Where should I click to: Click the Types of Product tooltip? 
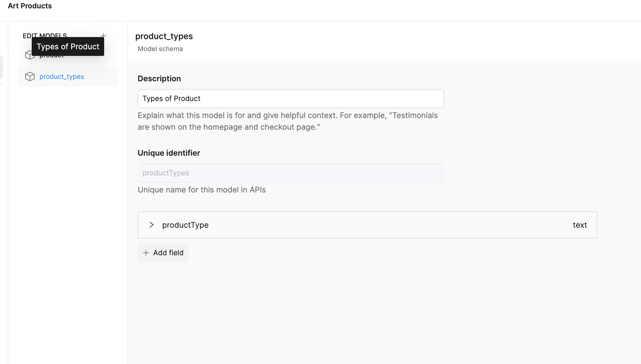(68, 47)
